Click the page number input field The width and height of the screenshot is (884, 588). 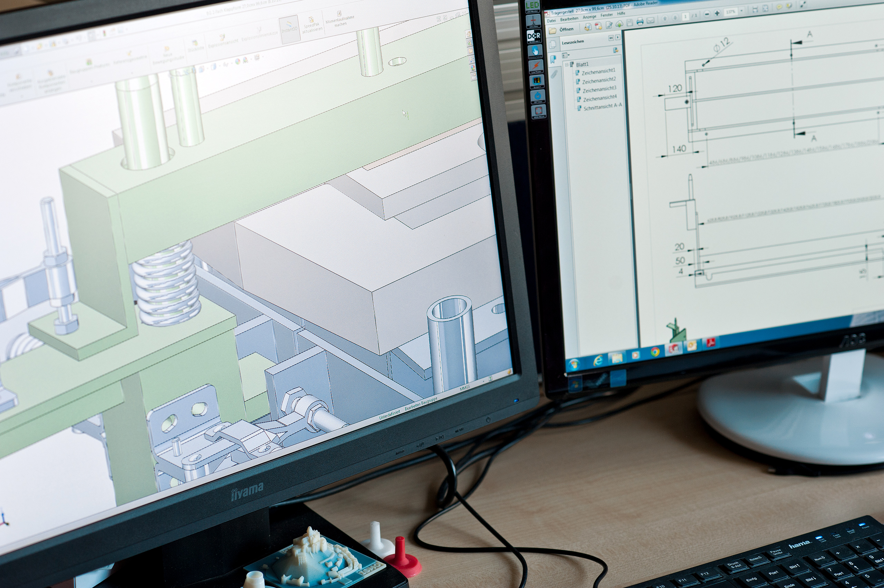point(685,17)
